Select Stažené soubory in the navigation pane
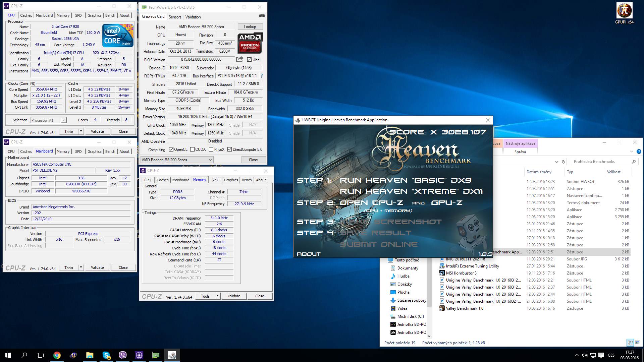This screenshot has height=362, width=644. coord(412,300)
